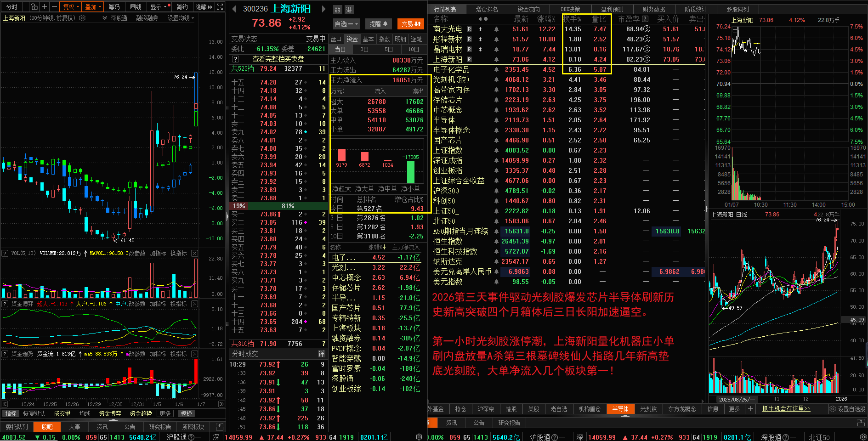868x441 pixels.
Task: Click the question mark beside 查看完整档买卖盘
Action: 236,59
